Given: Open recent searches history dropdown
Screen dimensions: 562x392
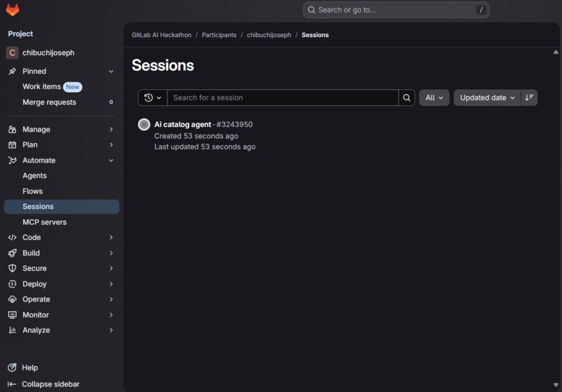Looking at the screenshot, I should pos(152,98).
